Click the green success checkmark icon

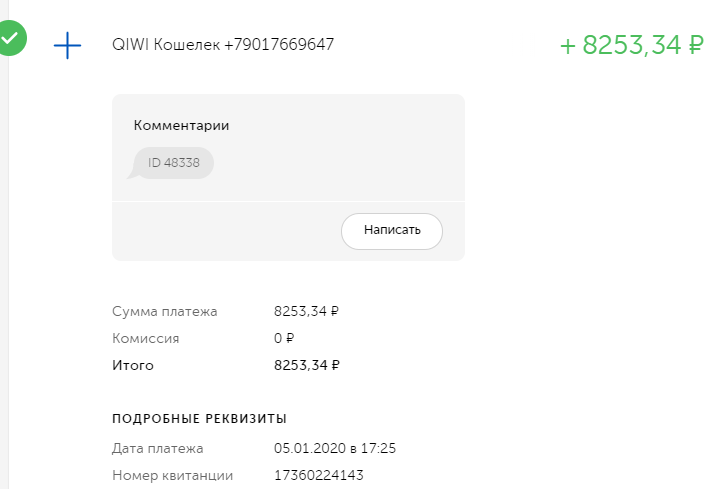(10, 39)
